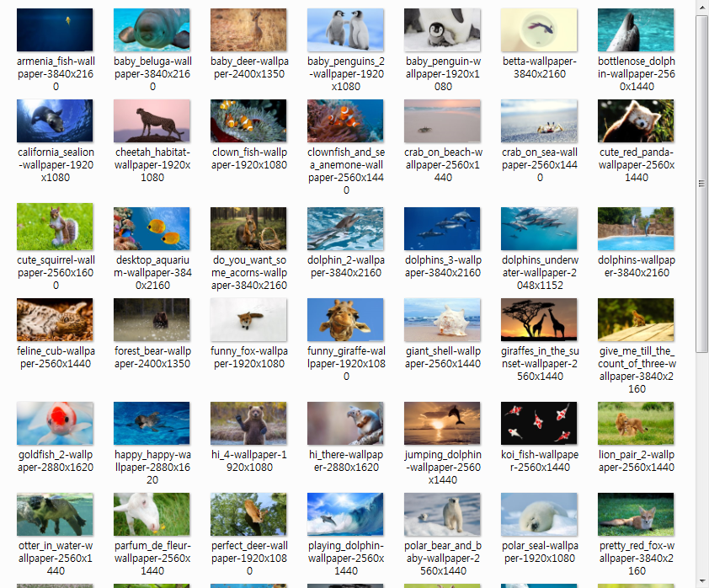Click crab_on_beach wallpaper thumbnail

coord(442,120)
